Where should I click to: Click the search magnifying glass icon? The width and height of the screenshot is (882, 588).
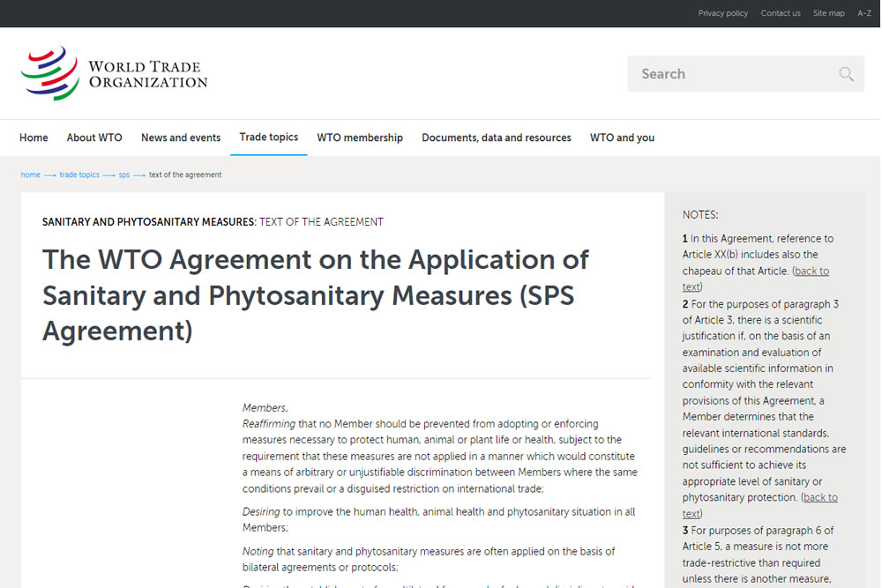coord(846,74)
